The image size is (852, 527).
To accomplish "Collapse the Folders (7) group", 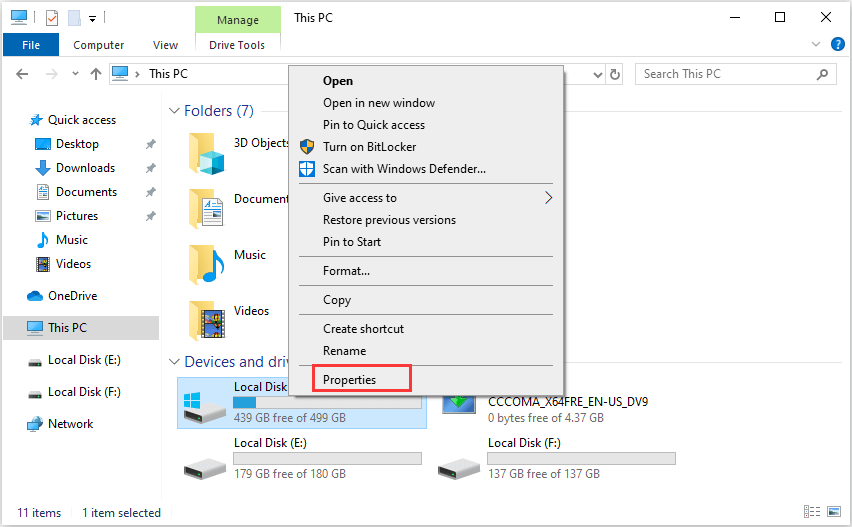I will [x=174, y=111].
